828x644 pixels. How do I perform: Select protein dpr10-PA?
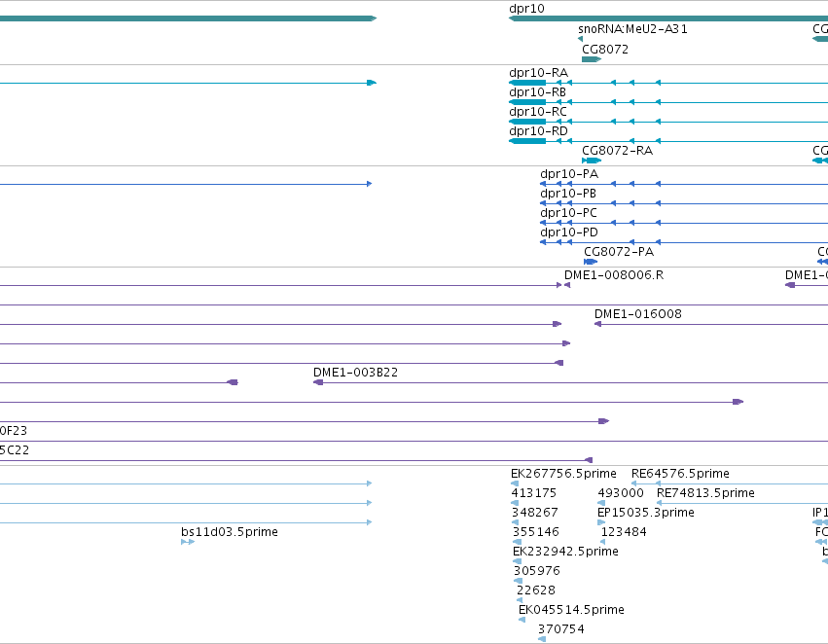coord(569,174)
